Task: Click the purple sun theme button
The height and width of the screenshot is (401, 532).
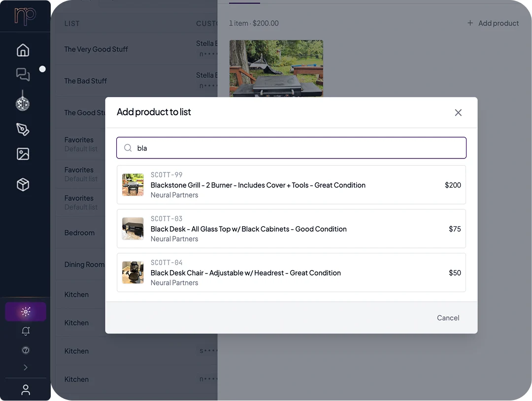Action: tap(26, 311)
